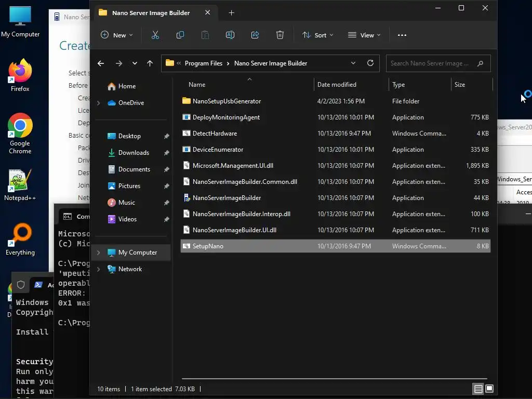The width and height of the screenshot is (532, 399).
Task: Go back with the left arrow
Action: (101, 63)
